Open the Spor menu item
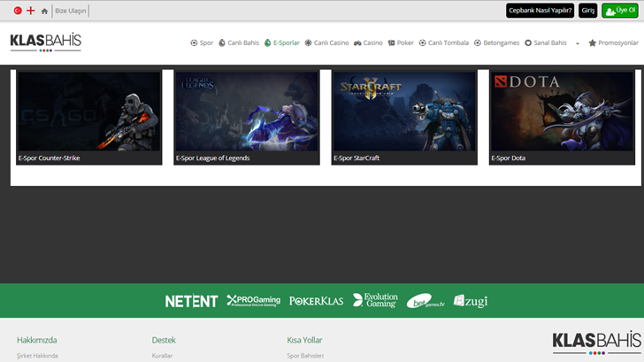 206,42
